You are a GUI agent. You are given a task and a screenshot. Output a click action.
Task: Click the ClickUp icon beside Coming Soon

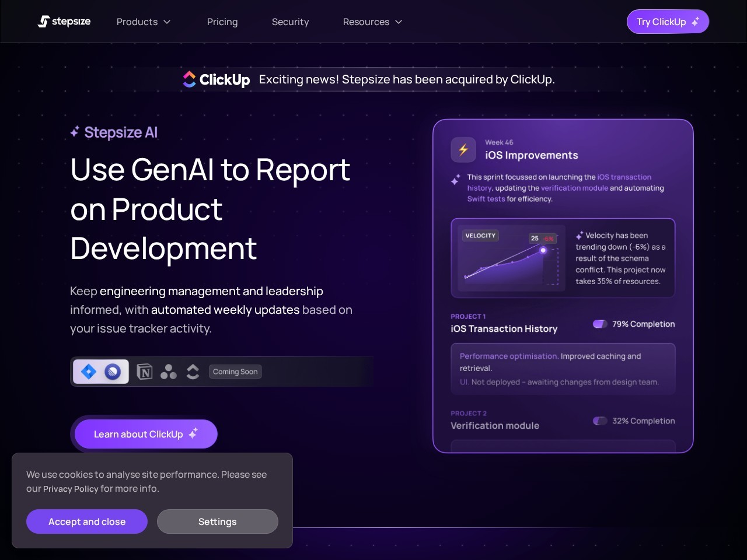[193, 372]
